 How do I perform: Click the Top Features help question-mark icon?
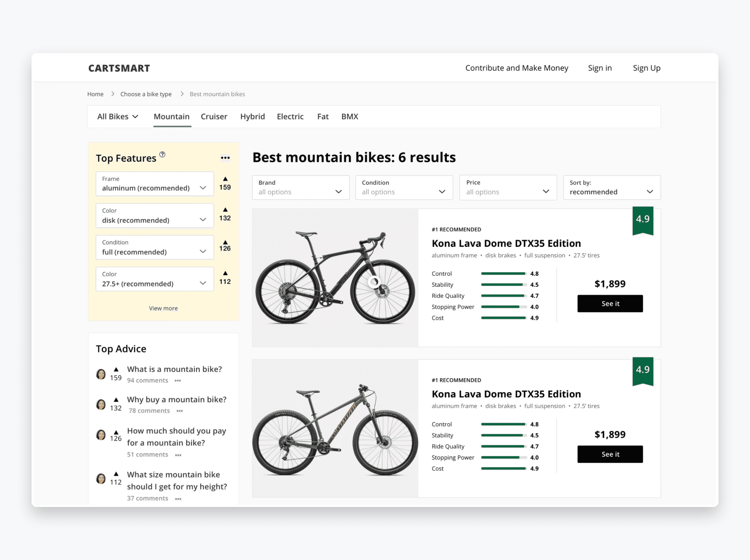pyautogui.click(x=162, y=155)
